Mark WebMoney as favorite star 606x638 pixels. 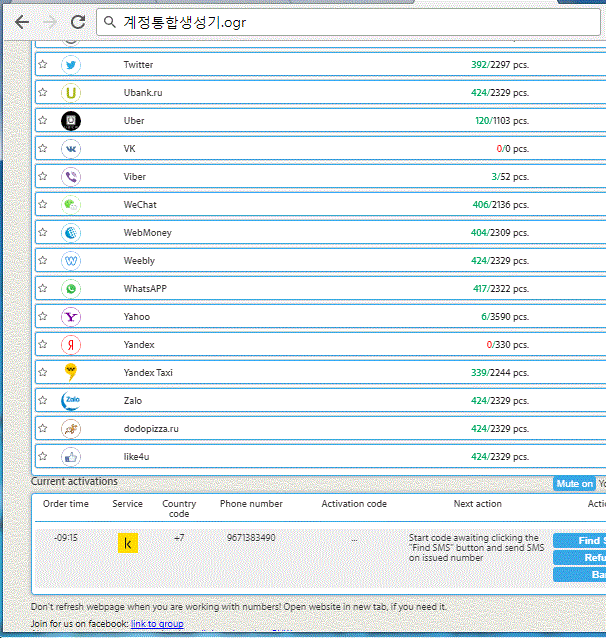click(x=43, y=232)
